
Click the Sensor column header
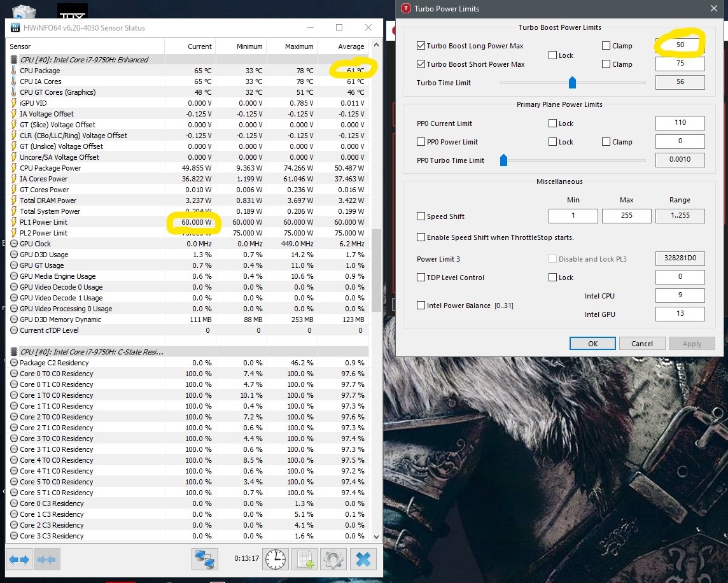85,46
